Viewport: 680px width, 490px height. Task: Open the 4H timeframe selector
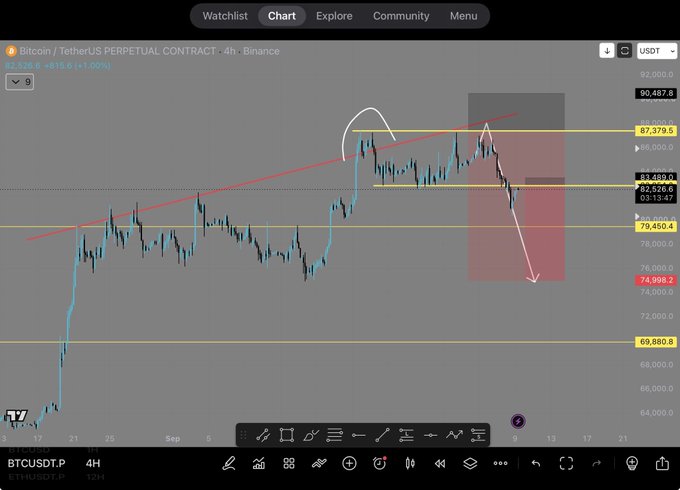[93, 464]
